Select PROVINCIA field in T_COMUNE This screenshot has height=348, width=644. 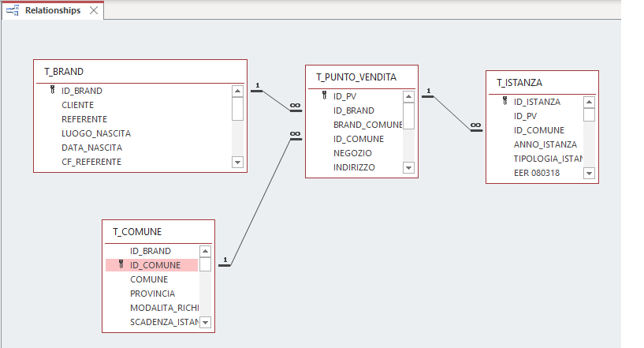153,294
